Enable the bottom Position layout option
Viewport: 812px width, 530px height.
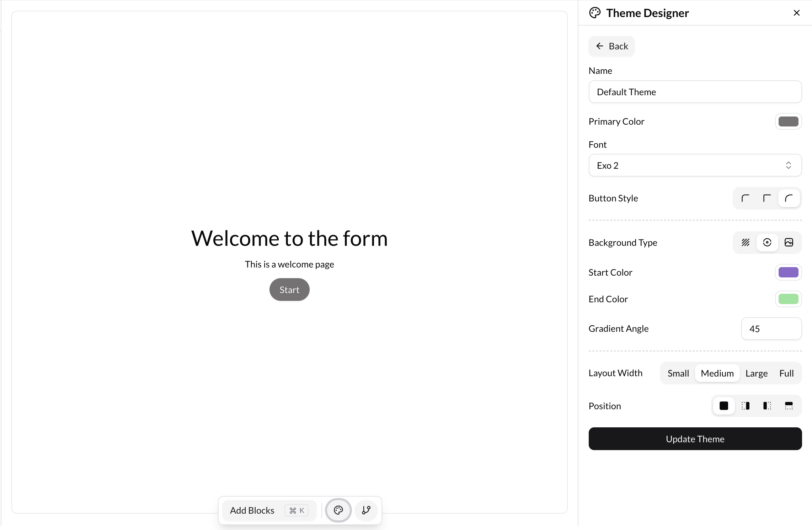click(x=789, y=406)
